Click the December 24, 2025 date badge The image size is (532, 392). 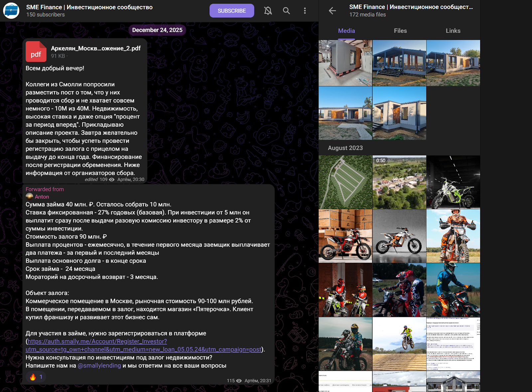(x=157, y=30)
